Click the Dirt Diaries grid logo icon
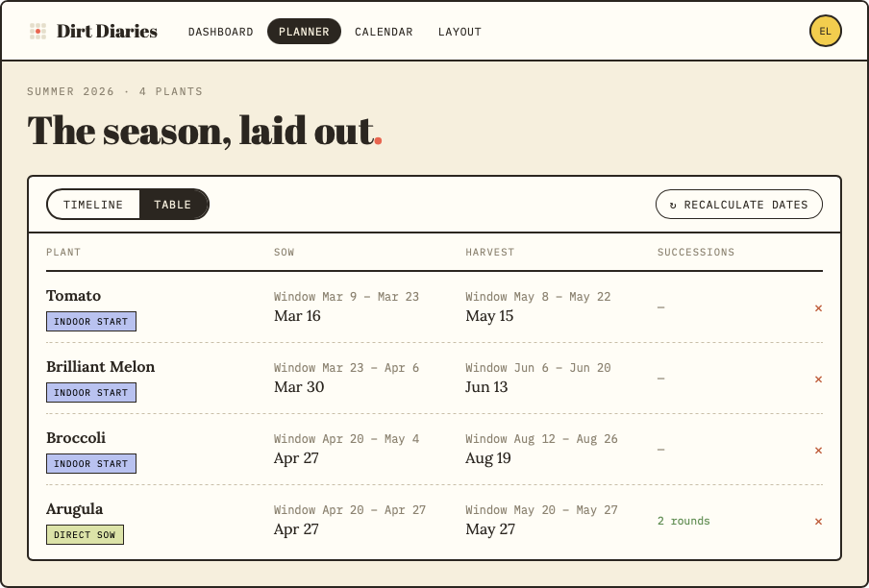Image resolution: width=869 pixels, height=588 pixels. (x=37, y=31)
